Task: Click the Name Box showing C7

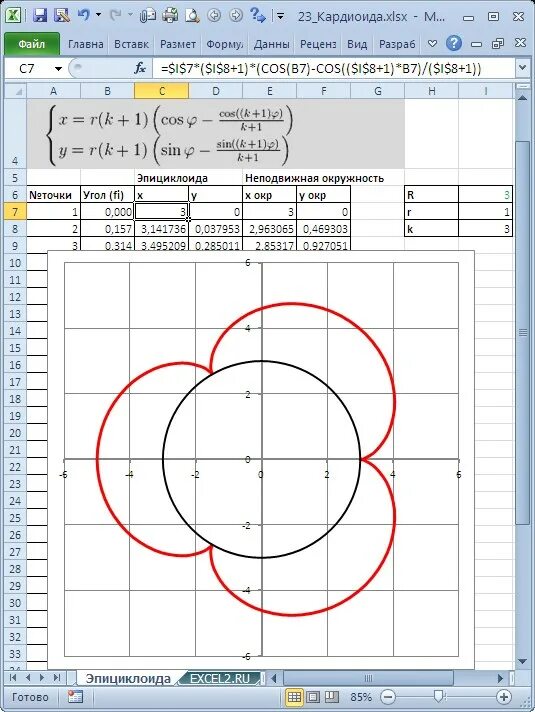Action: pos(28,69)
